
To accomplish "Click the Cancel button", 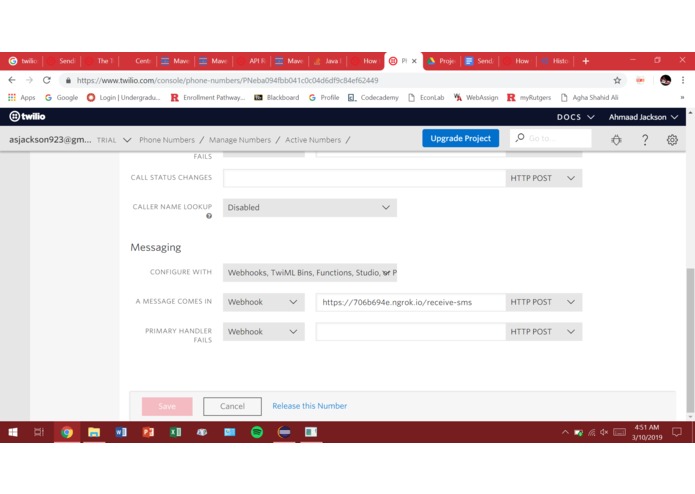I will (x=232, y=406).
